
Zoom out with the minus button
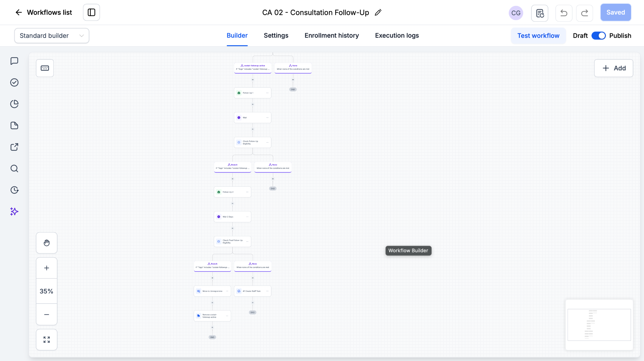pos(47,315)
